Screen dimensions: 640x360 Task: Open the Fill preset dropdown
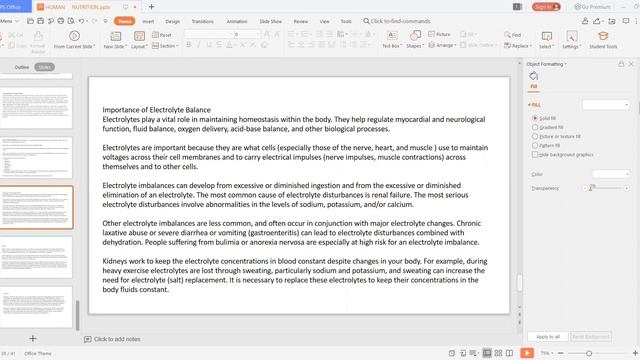pyautogui.click(x=606, y=105)
